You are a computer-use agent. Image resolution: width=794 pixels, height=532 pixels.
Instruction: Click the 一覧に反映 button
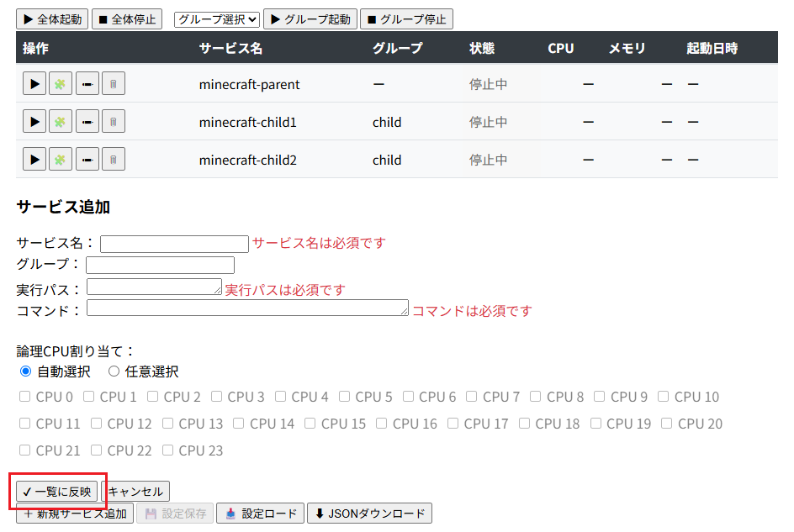pyautogui.click(x=56, y=491)
